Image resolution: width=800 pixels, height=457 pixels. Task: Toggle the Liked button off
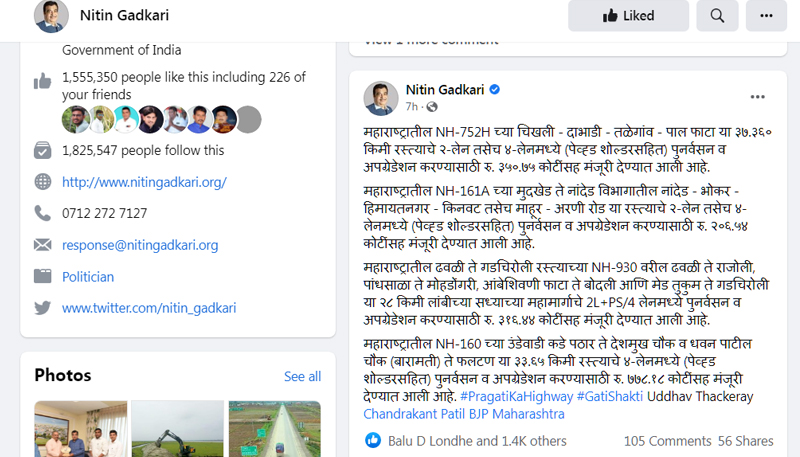(628, 15)
